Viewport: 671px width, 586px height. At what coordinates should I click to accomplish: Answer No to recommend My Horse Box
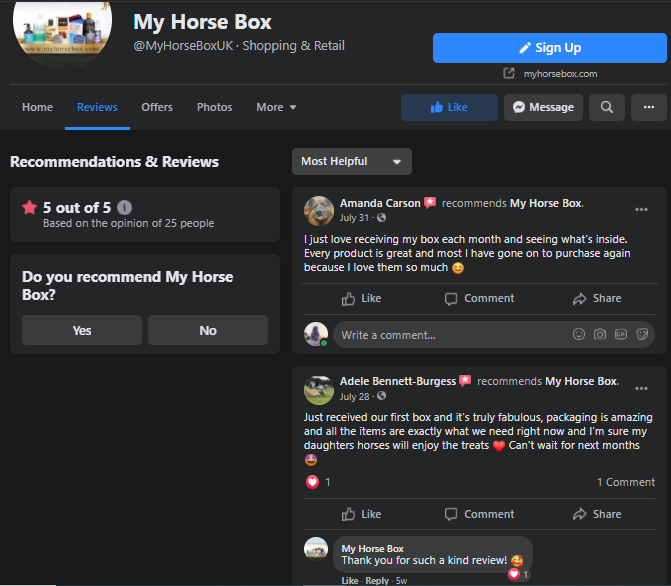(x=208, y=330)
